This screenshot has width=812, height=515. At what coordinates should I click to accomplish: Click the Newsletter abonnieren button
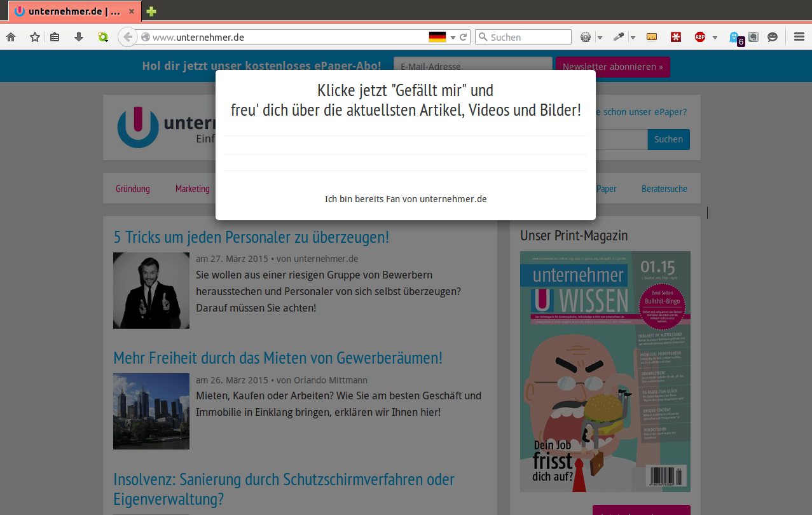coord(613,67)
